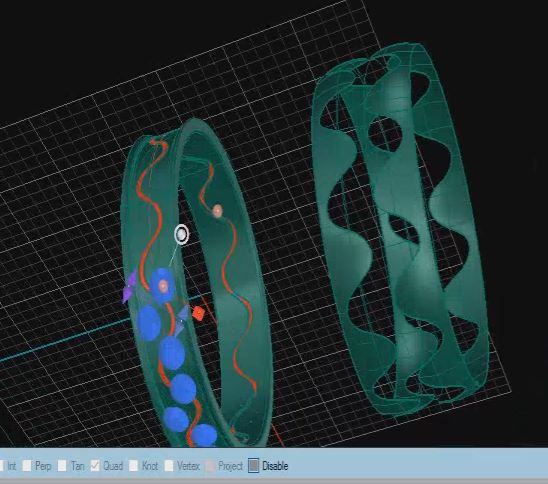Image resolution: width=548 pixels, height=484 pixels.
Task: Pick the circular hole on wireframe ring
Action: pyautogui.click(x=385, y=134)
